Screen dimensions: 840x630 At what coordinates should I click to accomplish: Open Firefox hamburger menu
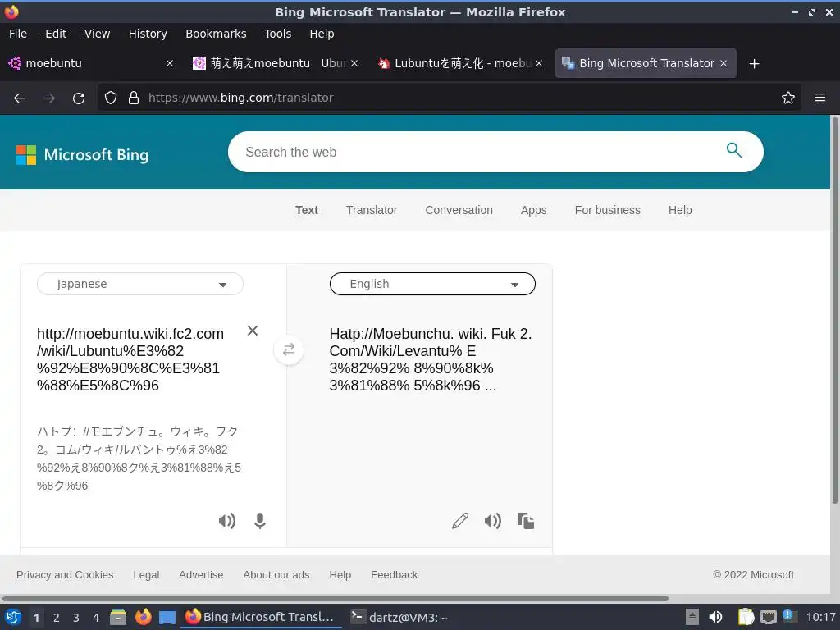820,98
